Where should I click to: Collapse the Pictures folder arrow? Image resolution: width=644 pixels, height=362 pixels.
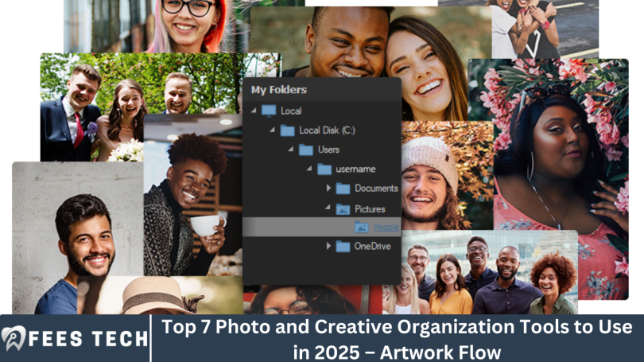click(328, 208)
